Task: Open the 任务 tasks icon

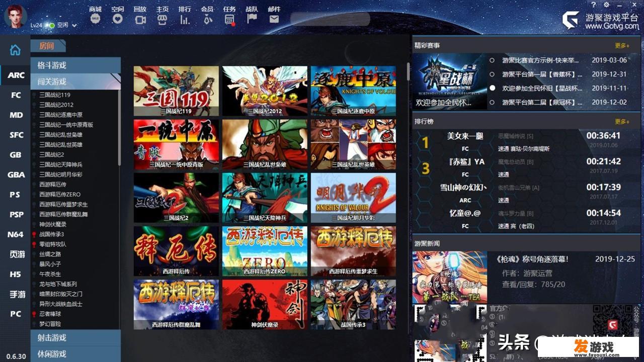Action: click(x=229, y=19)
